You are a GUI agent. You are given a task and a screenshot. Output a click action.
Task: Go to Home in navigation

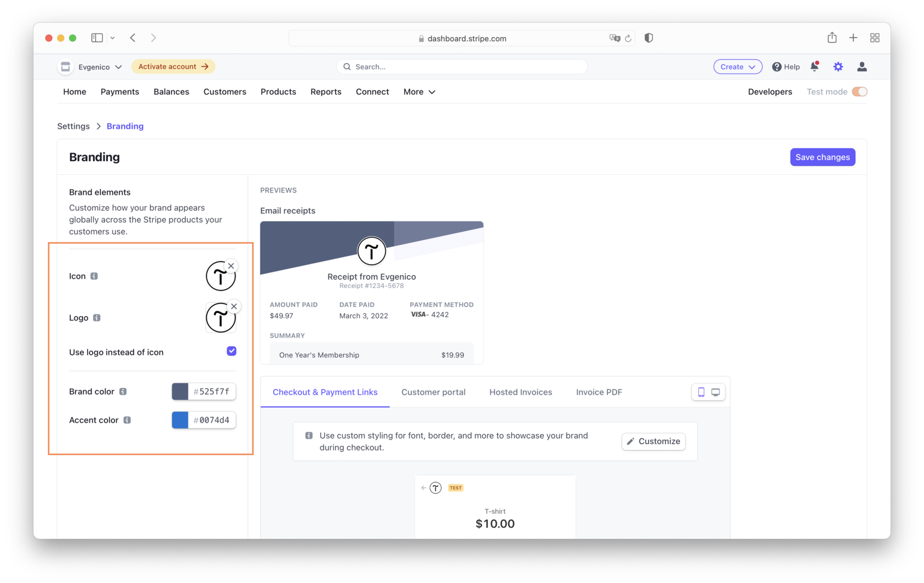click(74, 92)
